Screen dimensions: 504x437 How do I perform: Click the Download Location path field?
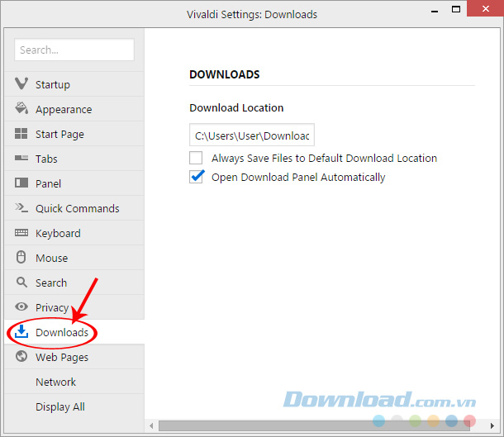point(252,135)
